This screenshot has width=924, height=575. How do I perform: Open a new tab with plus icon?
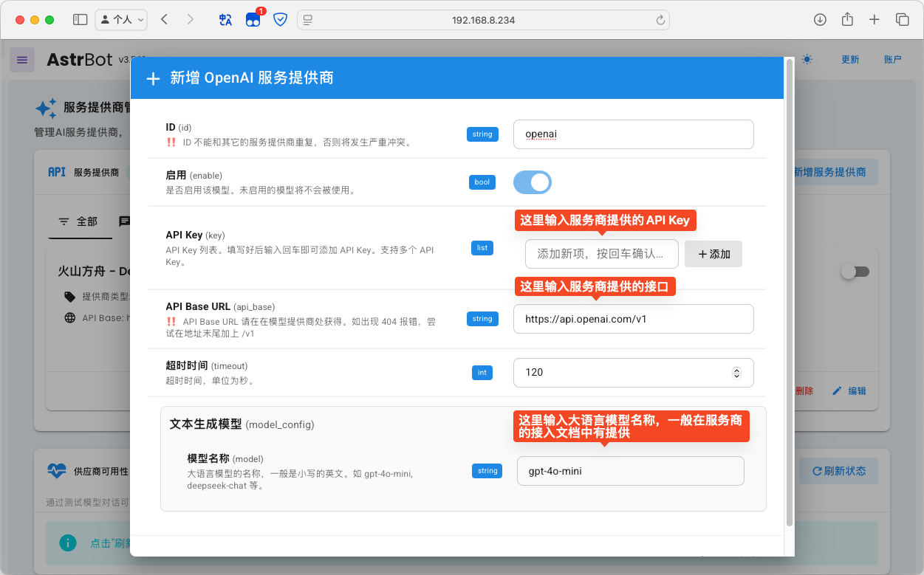875,20
